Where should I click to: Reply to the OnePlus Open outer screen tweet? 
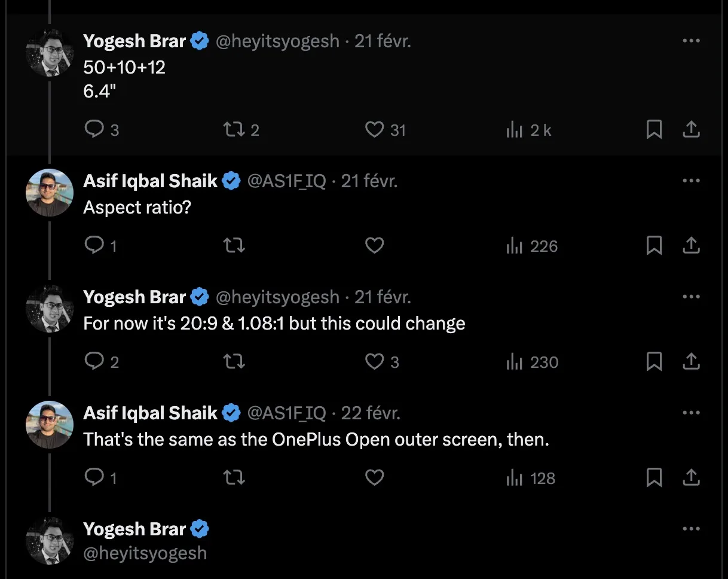pos(94,477)
